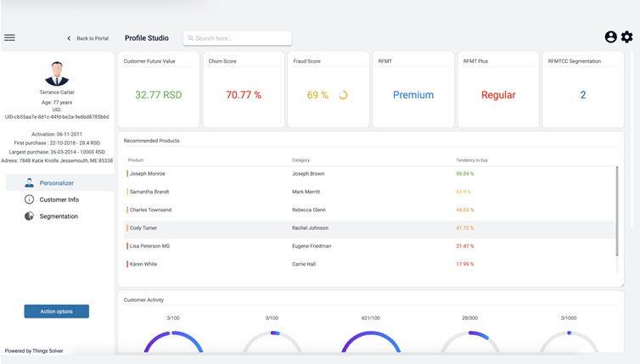Click the First purchase date line
640x364 pixels.
pyautogui.click(x=57, y=143)
